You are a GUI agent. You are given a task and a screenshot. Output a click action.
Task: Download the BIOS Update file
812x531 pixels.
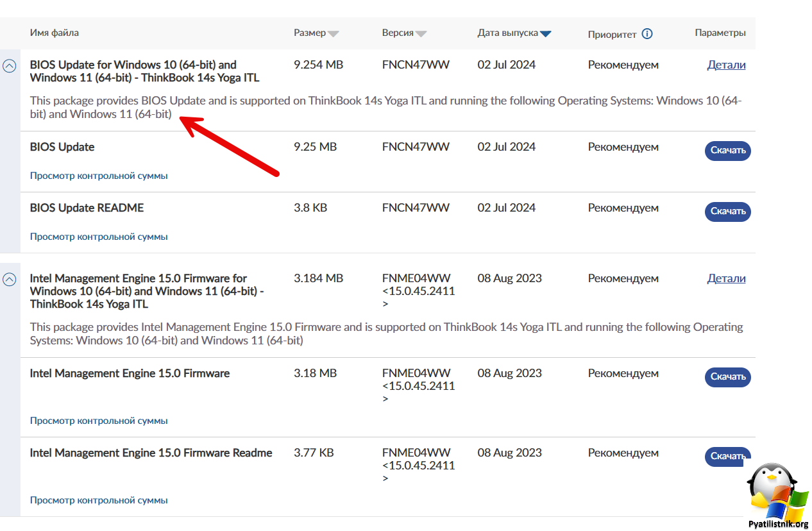click(727, 151)
